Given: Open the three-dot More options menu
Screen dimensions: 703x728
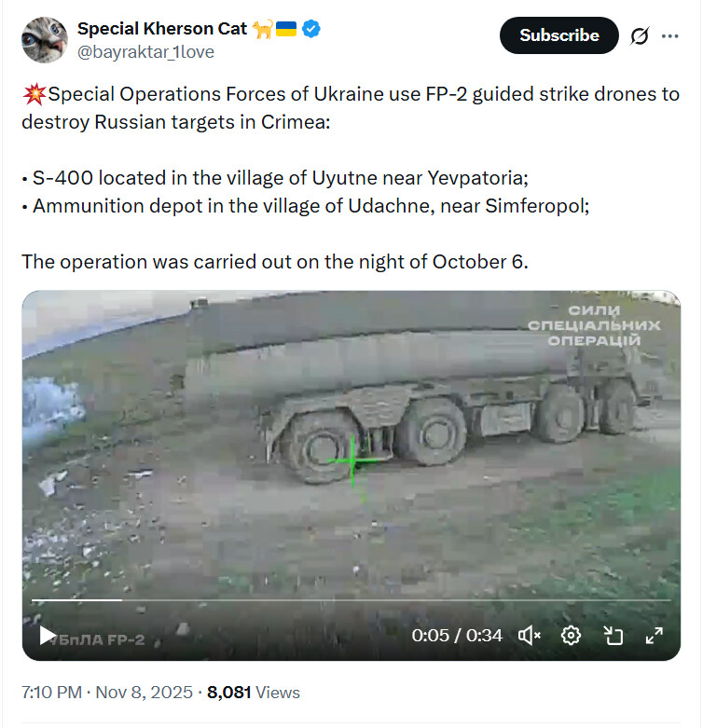Looking at the screenshot, I should (669, 35).
